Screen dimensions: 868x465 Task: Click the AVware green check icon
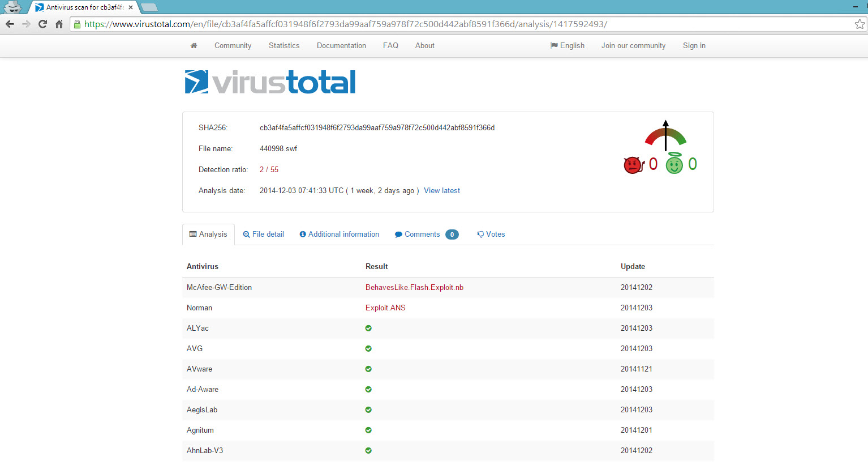(x=368, y=369)
